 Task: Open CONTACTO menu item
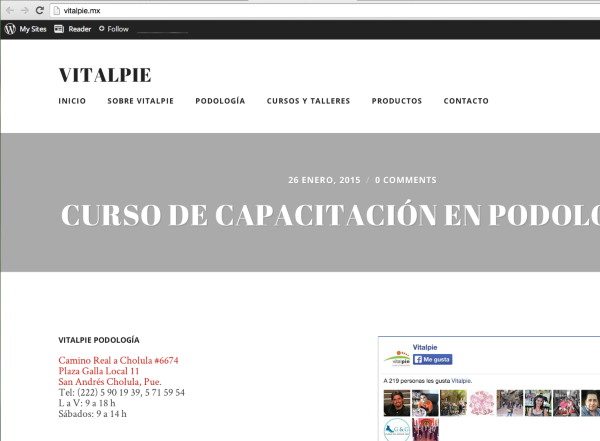point(466,101)
